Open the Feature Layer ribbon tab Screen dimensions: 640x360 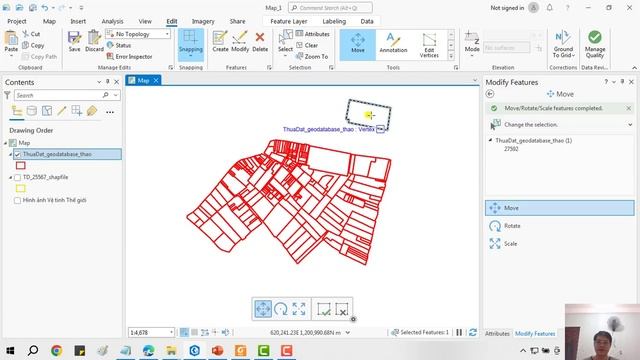[x=289, y=21]
